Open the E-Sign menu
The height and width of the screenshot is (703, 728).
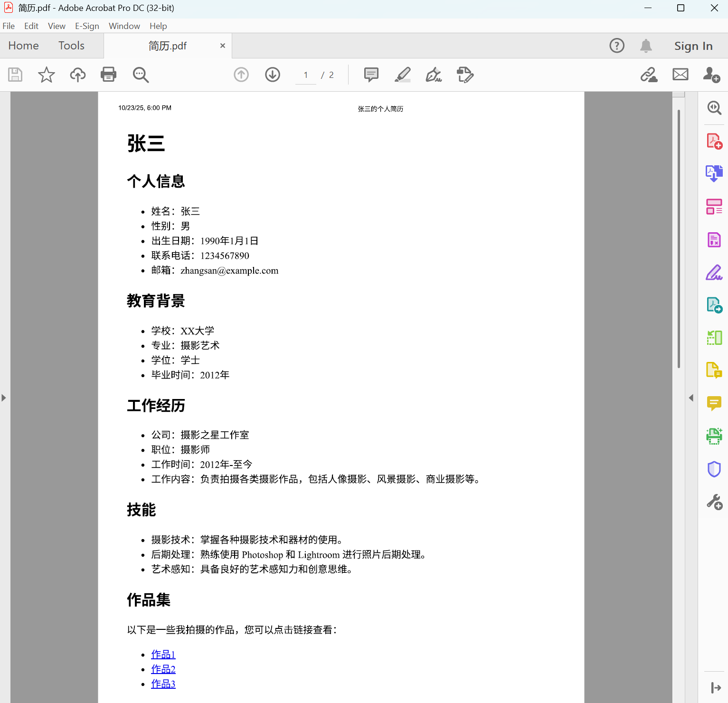pos(87,26)
